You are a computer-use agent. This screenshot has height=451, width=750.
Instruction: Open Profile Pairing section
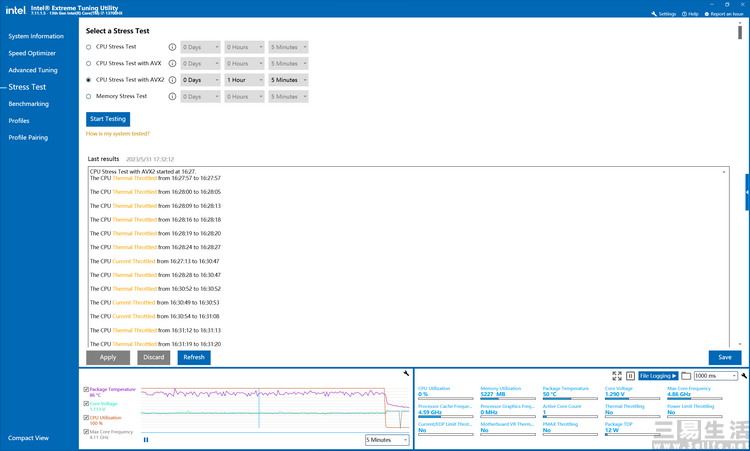(x=28, y=137)
